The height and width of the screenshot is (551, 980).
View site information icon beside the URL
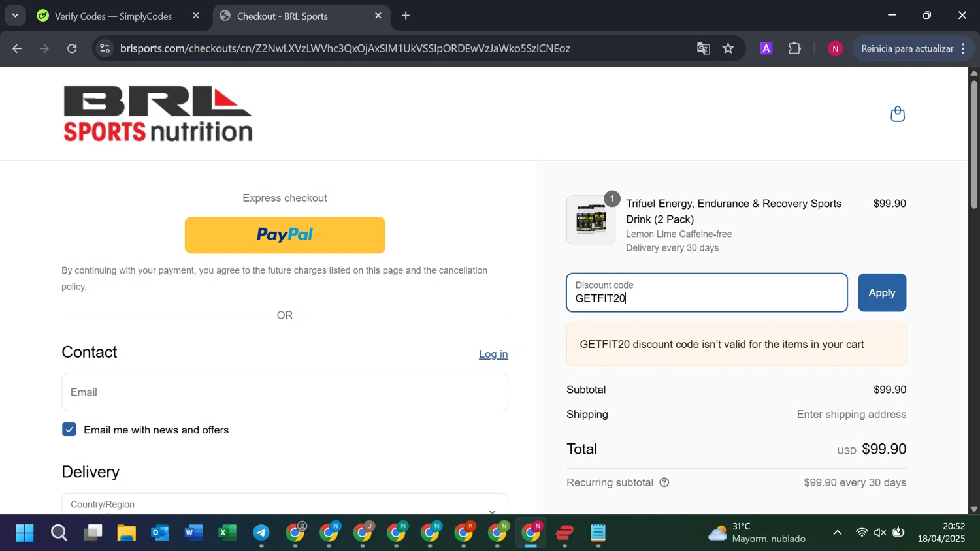click(x=105, y=48)
